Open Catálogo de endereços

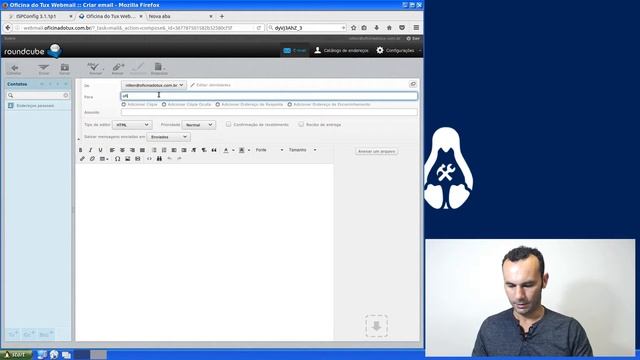[x=341, y=50]
